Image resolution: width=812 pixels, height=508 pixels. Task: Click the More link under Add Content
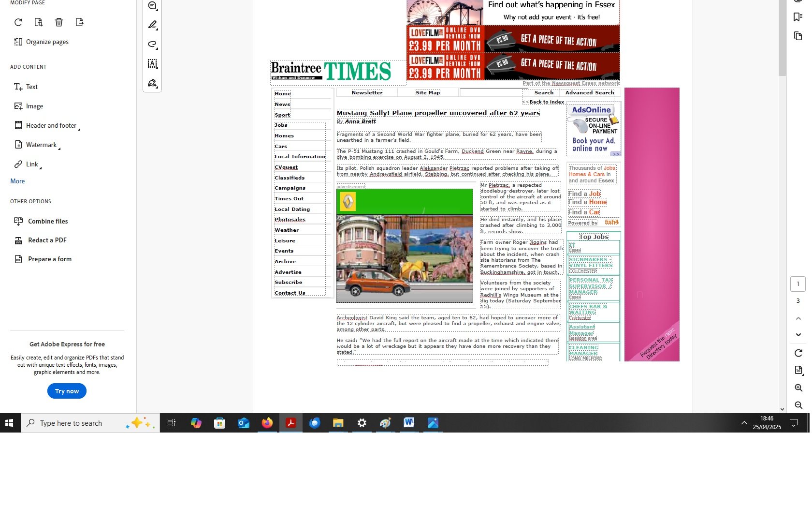[17, 181]
